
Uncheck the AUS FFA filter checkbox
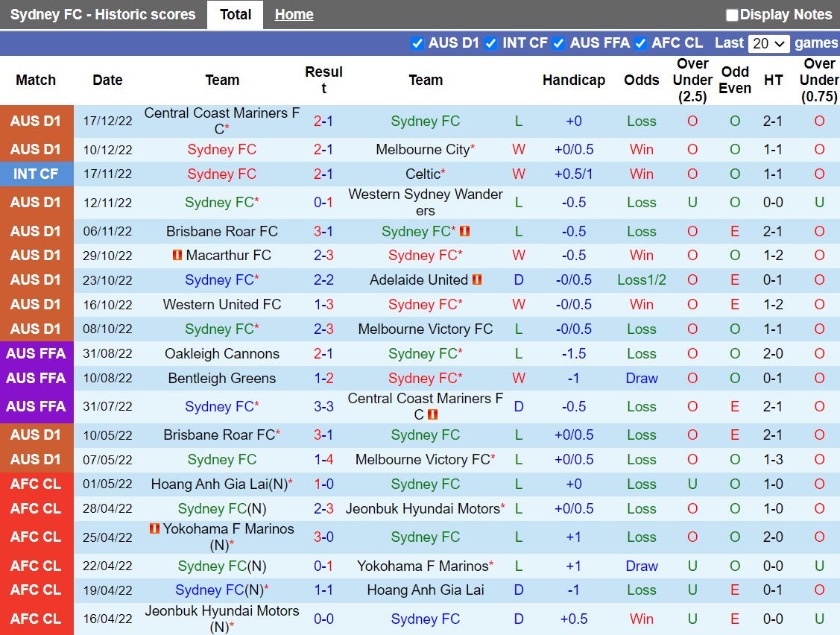558,43
